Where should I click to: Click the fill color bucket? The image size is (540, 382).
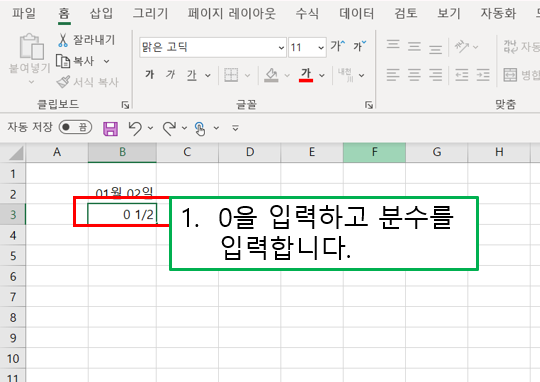pyautogui.click(x=271, y=75)
